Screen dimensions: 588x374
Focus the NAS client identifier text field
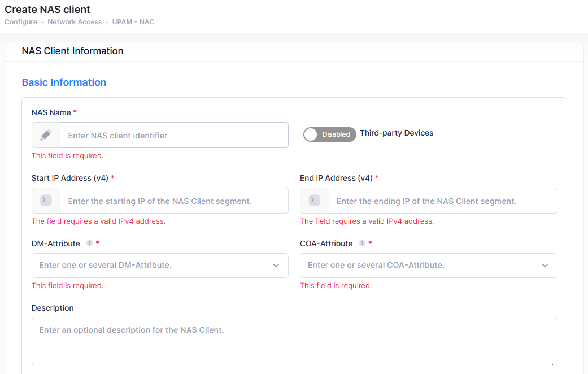[x=174, y=136]
